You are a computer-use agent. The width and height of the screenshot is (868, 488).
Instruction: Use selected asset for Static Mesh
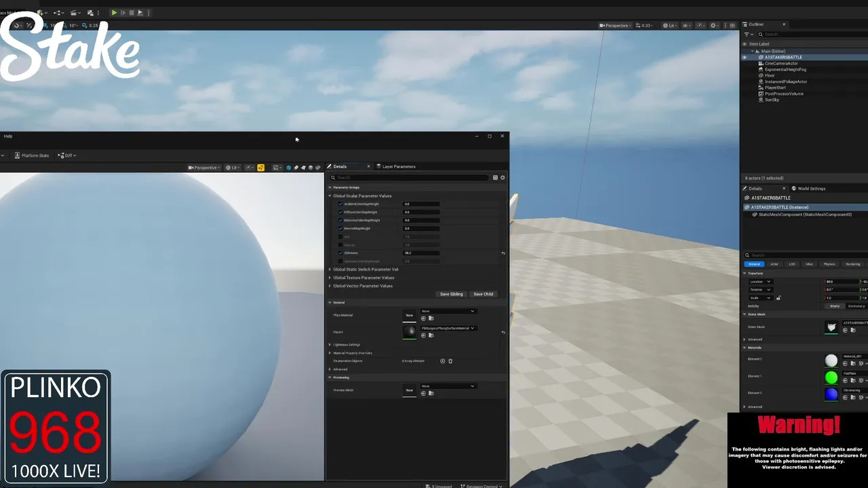(x=845, y=330)
